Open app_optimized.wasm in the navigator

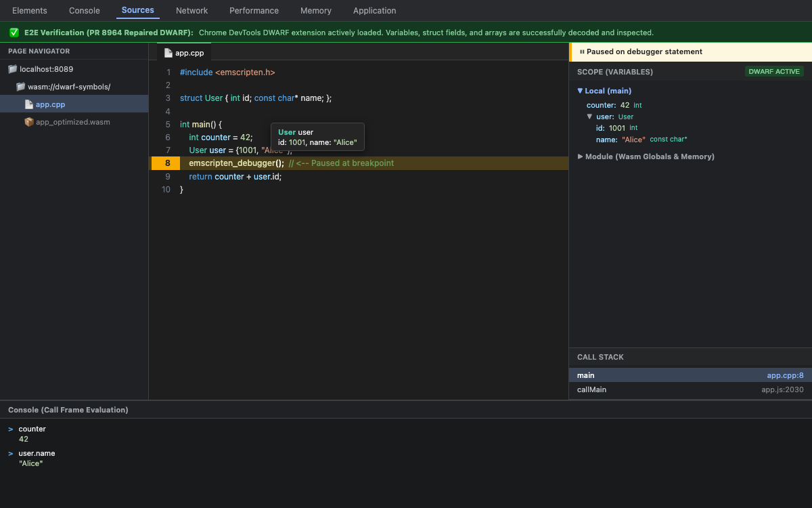74,122
